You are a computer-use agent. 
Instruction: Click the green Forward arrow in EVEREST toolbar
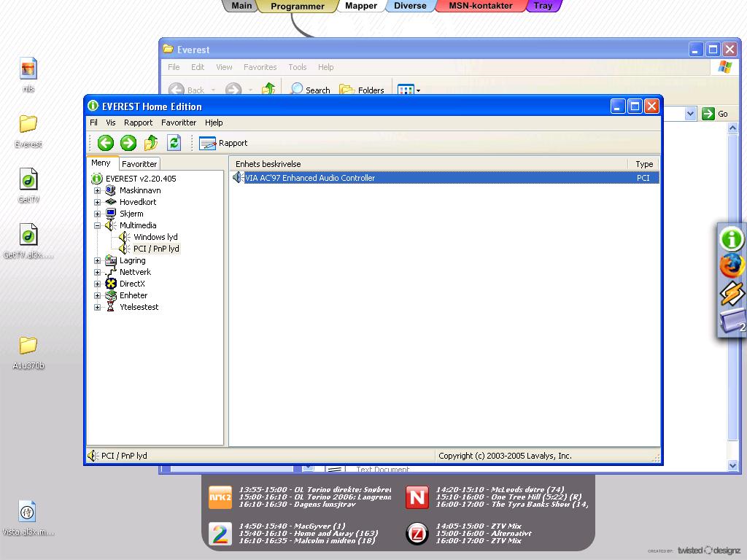128,143
